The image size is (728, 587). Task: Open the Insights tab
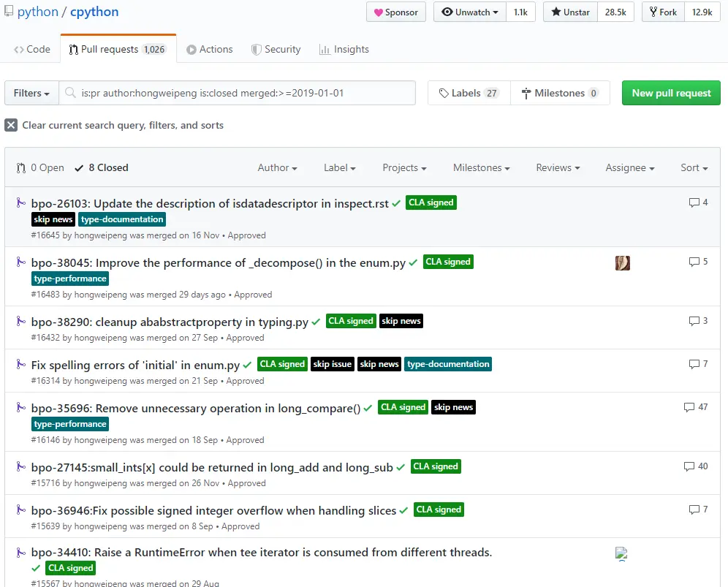click(x=344, y=49)
